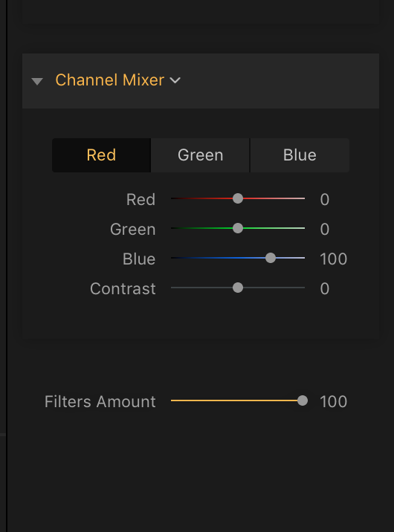Click the dark left end of Red slider track
This screenshot has width=394, height=532.
click(x=178, y=198)
